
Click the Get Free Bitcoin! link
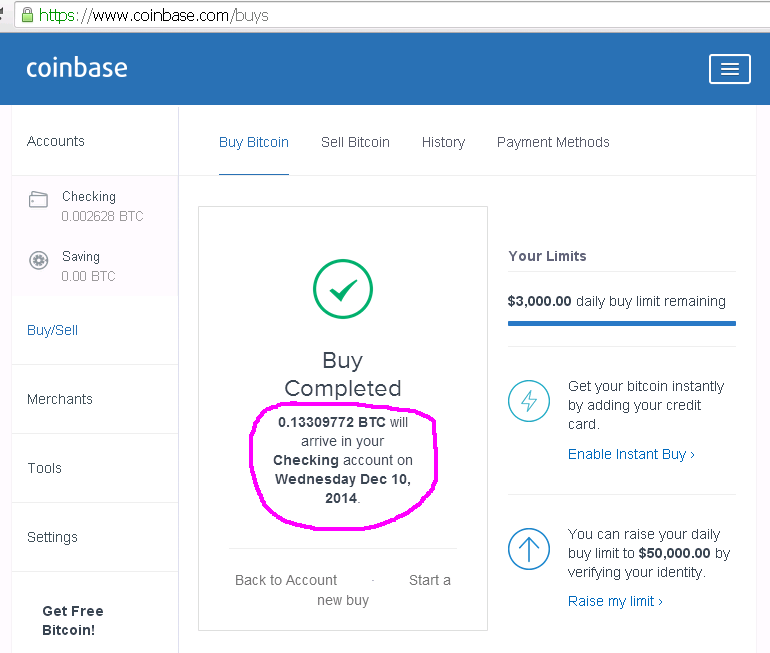point(73,621)
